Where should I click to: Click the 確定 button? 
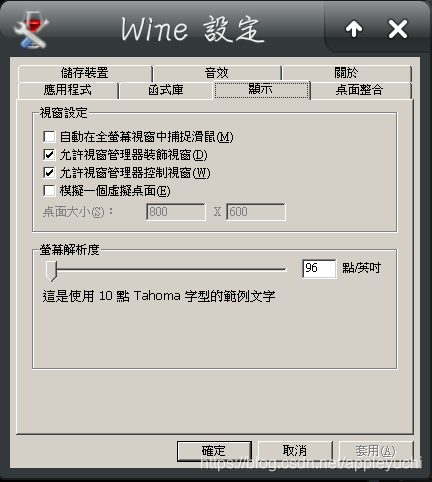[214, 451]
